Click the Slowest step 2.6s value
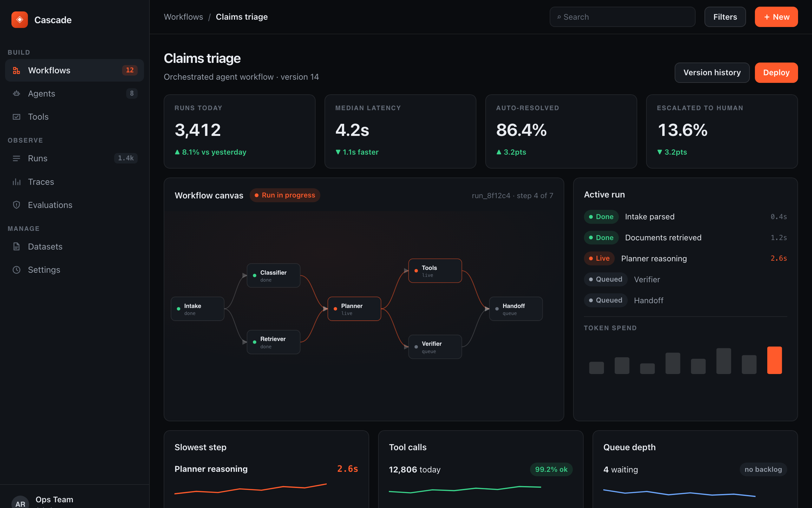Image resolution: width=812 pixels, height=508 pixels. click(x=347, y=469)
